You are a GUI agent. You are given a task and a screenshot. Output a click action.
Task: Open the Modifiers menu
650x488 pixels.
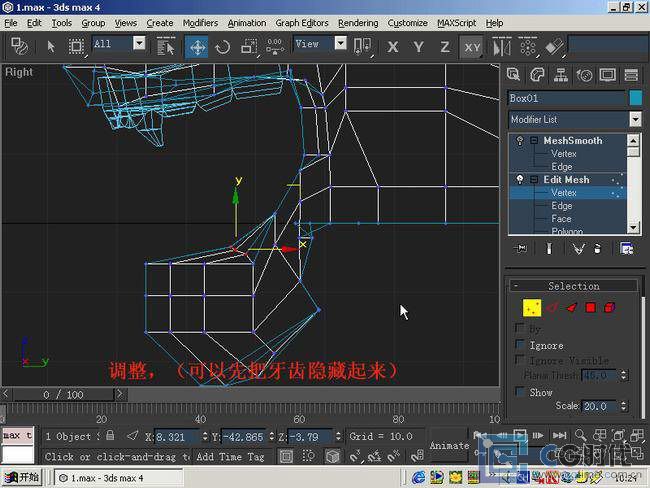[x=200, y=23]
